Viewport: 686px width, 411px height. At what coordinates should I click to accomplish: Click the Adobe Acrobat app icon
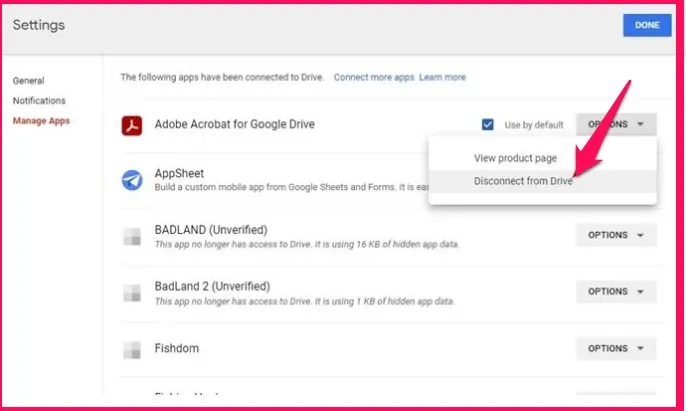pos(132,125)
